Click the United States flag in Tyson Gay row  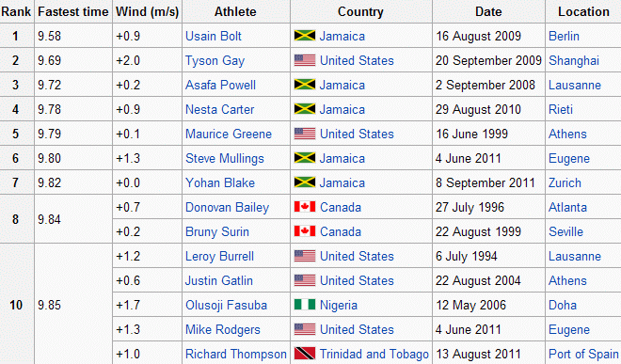[305, 60]
